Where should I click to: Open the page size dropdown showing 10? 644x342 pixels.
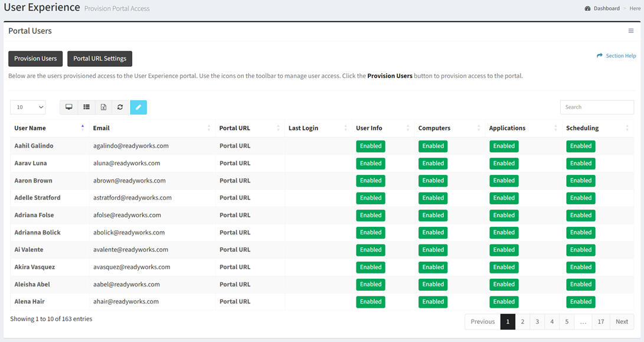click(28, 107)
